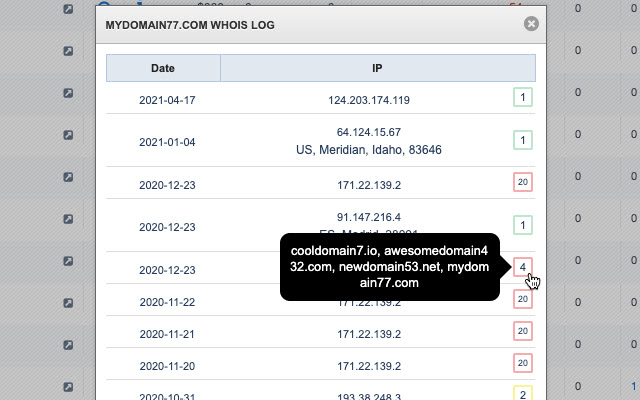640x400 pixels.
Task: Open the green 1 badge for 91.147.216.4
Action: [523, 225]
